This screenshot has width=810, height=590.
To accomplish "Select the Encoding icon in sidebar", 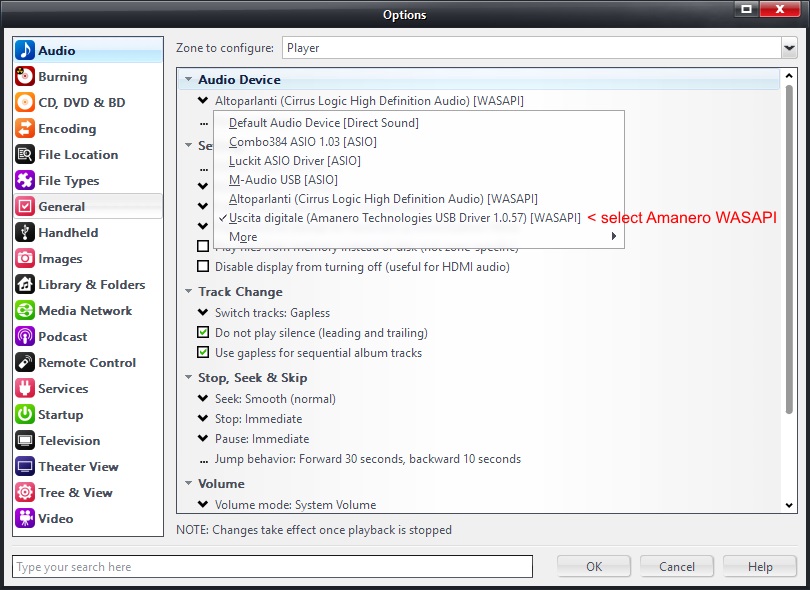I will coord(25,129).
